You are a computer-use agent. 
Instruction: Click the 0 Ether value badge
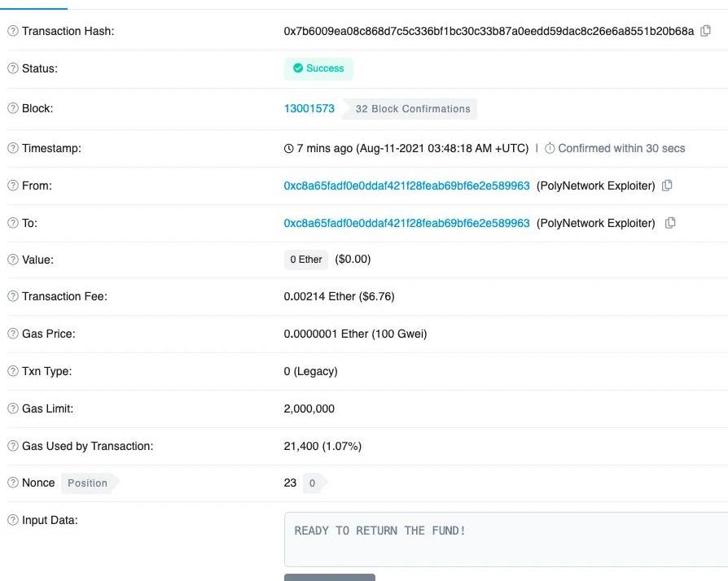(306, 260)
